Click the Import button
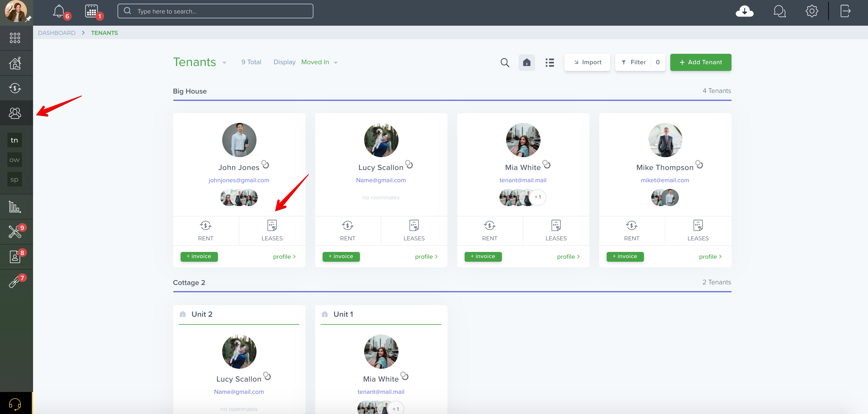The width and height of the screenshot is (868, 414). (x=587, y=62)
